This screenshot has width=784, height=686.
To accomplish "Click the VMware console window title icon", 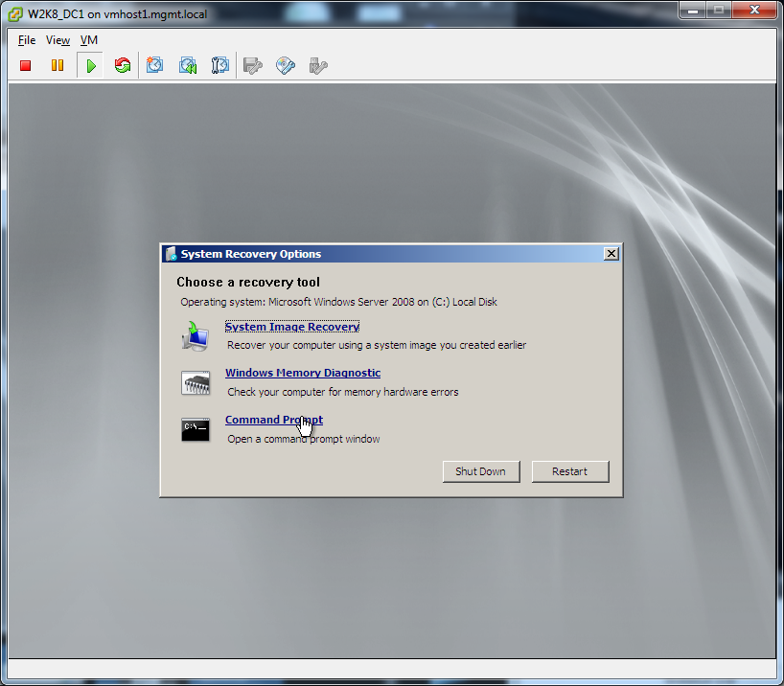I will tap(15, 14).
